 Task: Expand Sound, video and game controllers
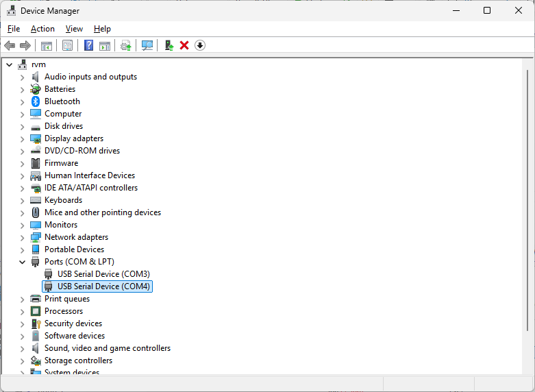(22, 348)
